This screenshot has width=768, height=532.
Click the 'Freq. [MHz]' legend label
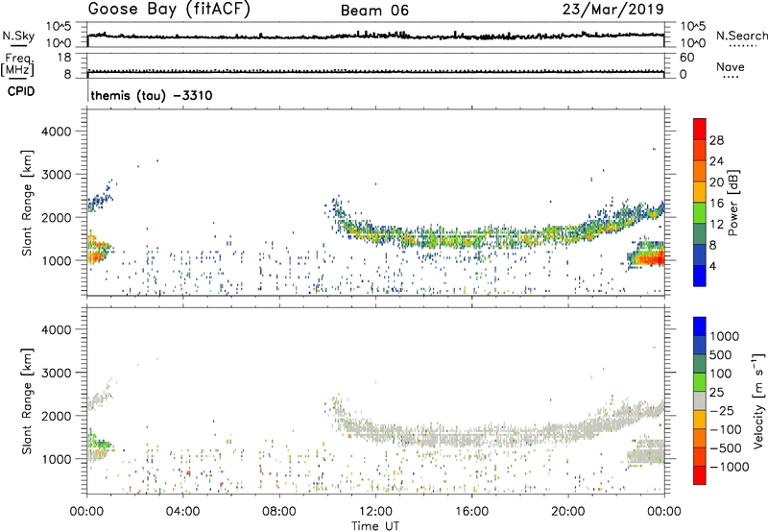[x=18, y=64]
